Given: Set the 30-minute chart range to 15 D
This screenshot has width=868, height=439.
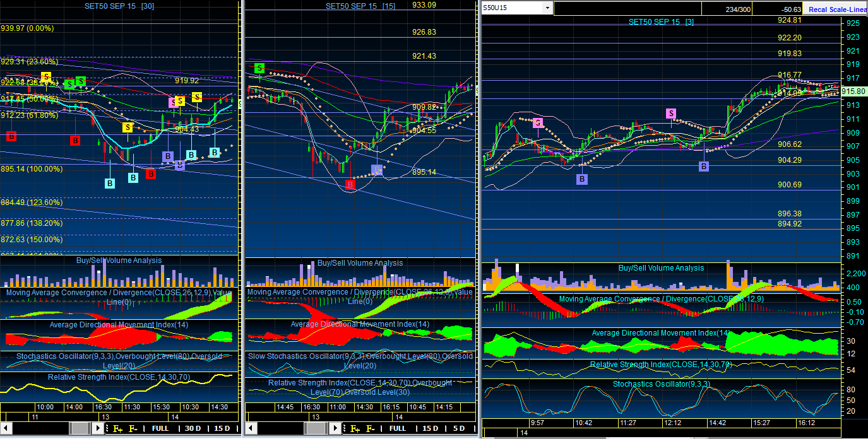Looking at the screenshot, I should [222, 428].
